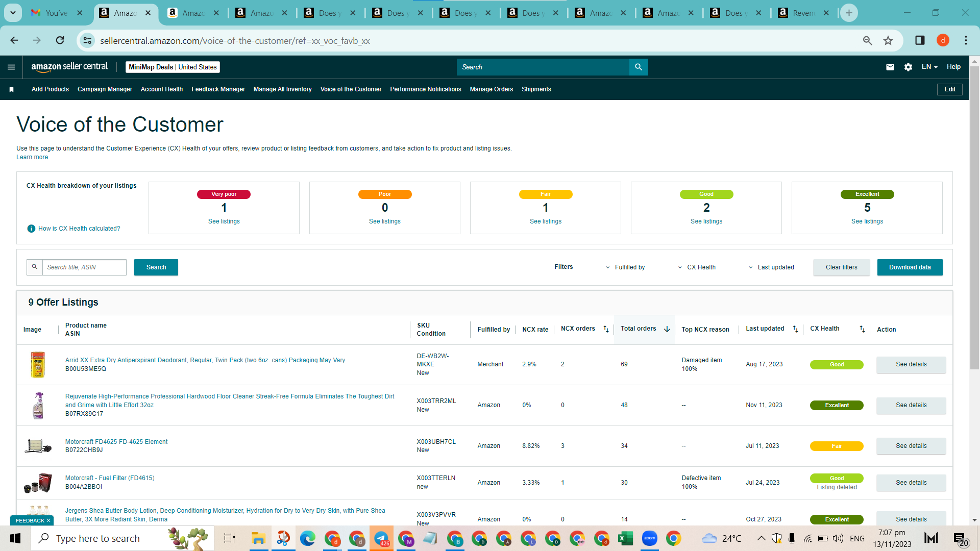
Task: Click See details for the Motorcraft FD4625 Element row
Action: pyautogui.click(x=911, y=446)
